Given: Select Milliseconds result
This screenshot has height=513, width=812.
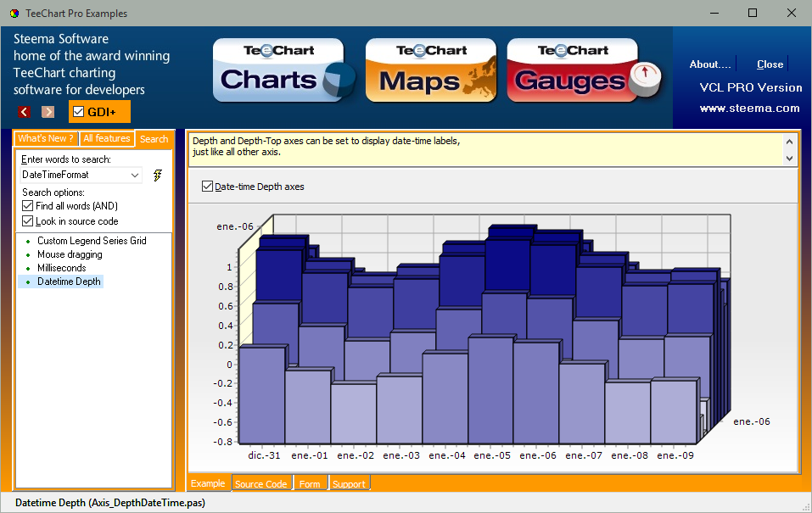Looking at the screenshot, I should click(x=62, y=268).
